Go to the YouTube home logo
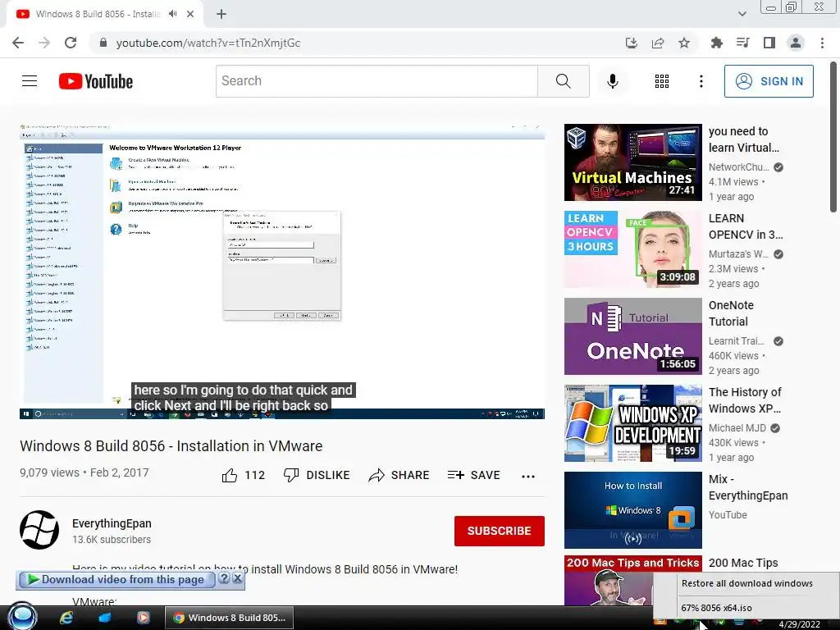 (96, 81)
